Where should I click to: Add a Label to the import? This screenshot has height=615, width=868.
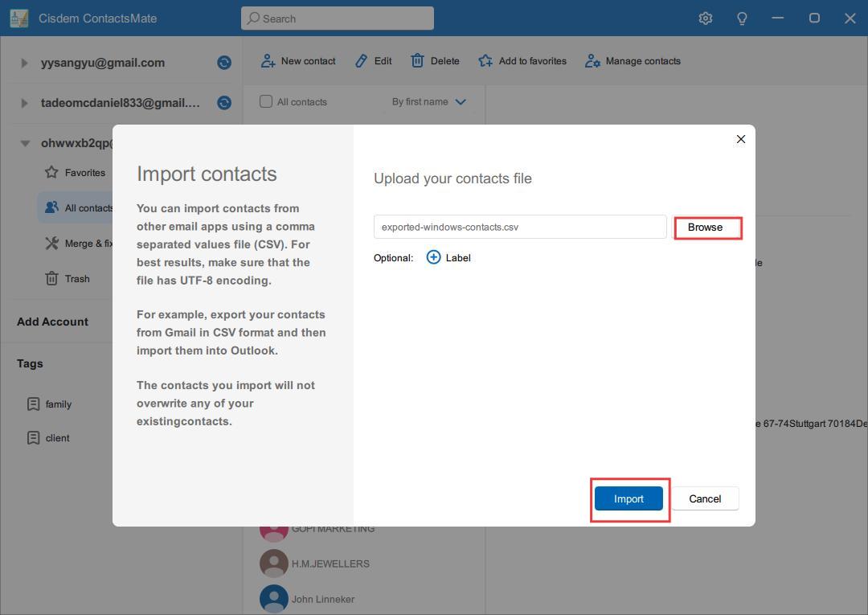pyautogui.click(x=448, y=257)
